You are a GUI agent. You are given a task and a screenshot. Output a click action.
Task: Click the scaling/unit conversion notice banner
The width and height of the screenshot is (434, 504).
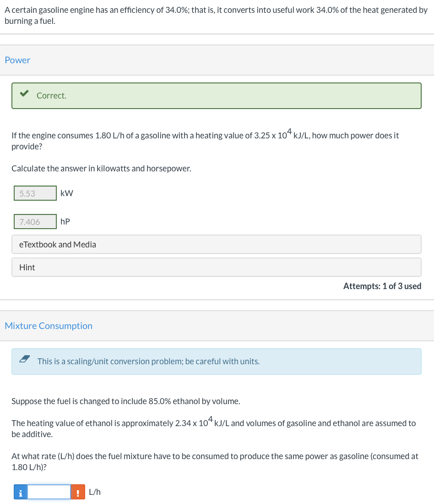point(216,362)
